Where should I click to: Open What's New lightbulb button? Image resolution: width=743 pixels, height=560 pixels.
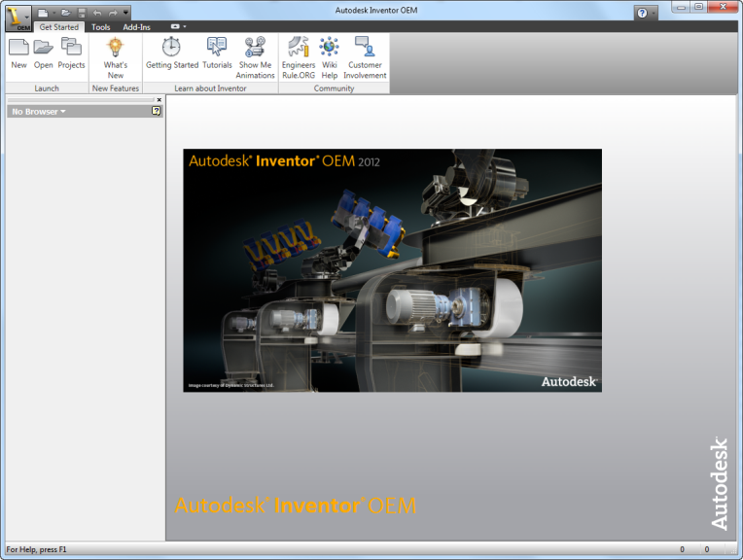point(116,57)
